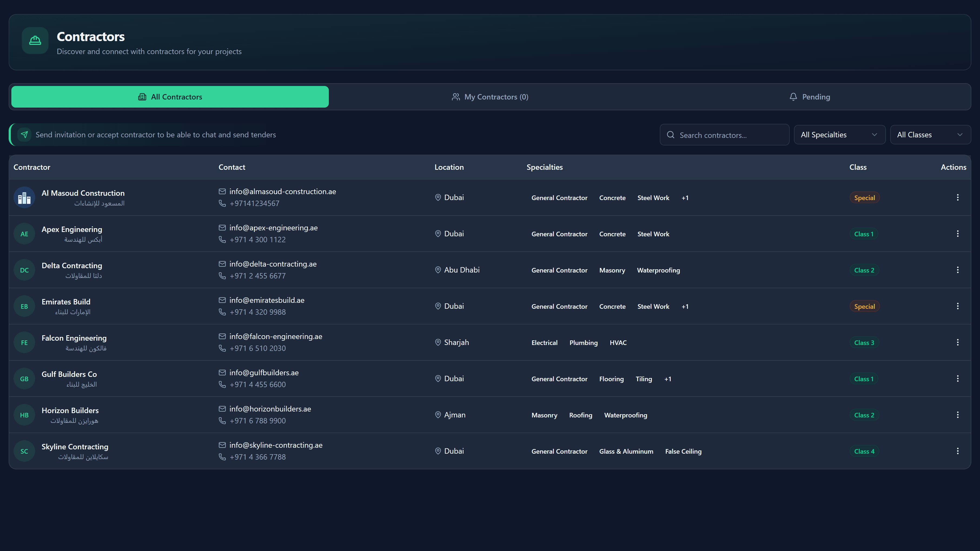
Task: Click location pin icon next to Abu Dhabi
Action: [438, 270]
